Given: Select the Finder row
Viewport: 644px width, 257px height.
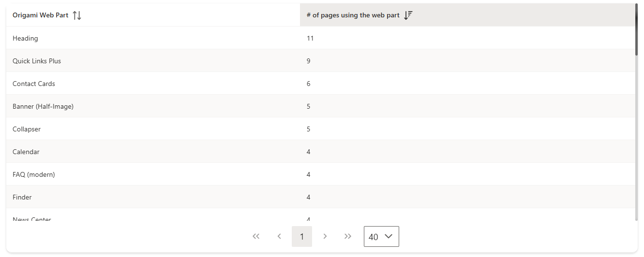Looking at the screenshot, I should 22,197.
